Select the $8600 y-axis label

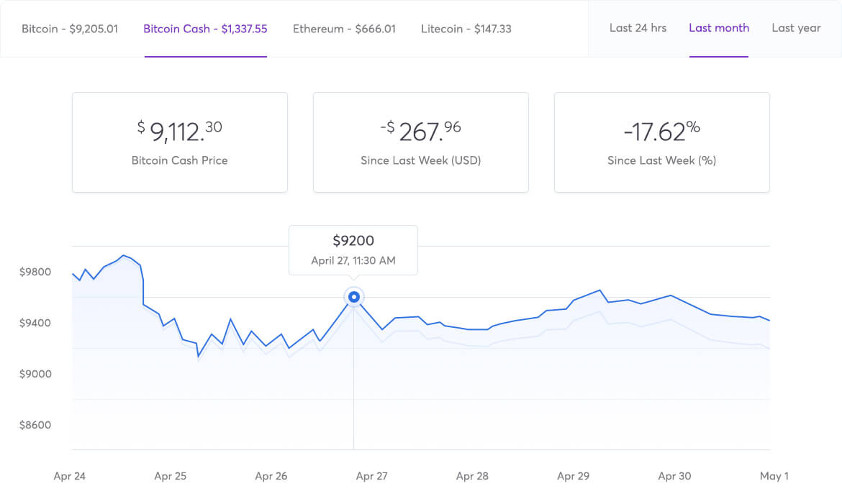coord(35,425)
